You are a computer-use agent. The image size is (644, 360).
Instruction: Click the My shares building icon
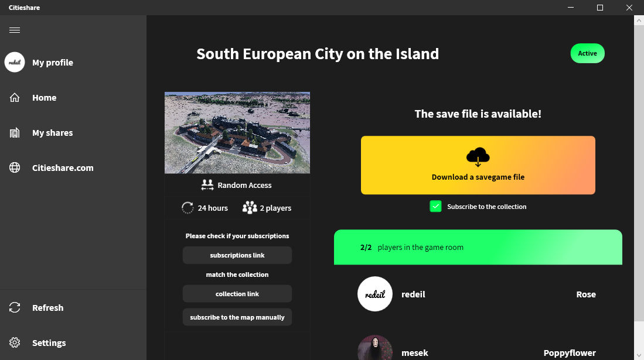point(15,133)
